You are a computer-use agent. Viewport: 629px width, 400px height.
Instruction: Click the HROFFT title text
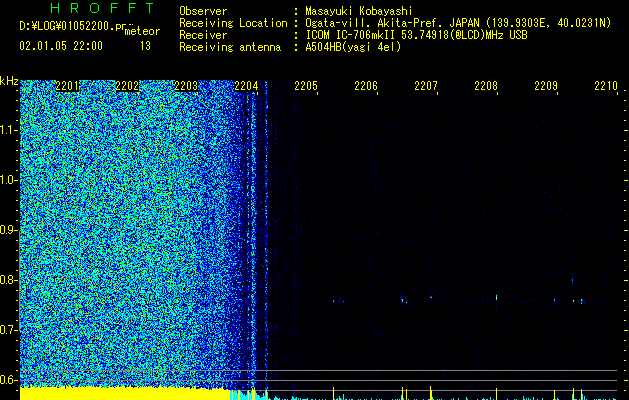[102, 8]
